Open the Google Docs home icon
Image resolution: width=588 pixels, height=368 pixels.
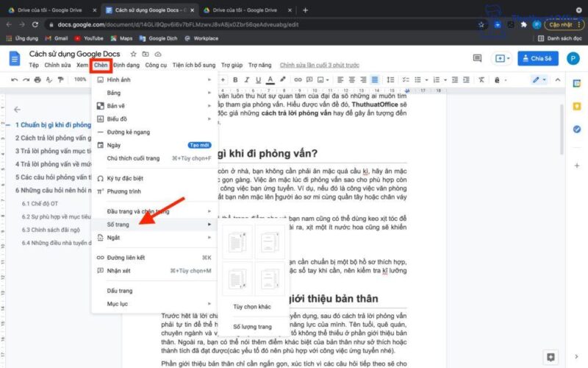15,58
